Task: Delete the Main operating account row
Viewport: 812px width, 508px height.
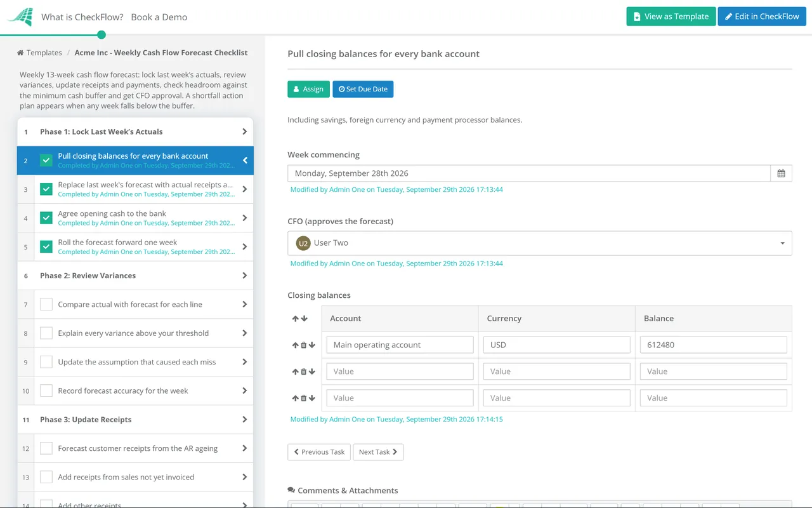Action: pos(303,345)
